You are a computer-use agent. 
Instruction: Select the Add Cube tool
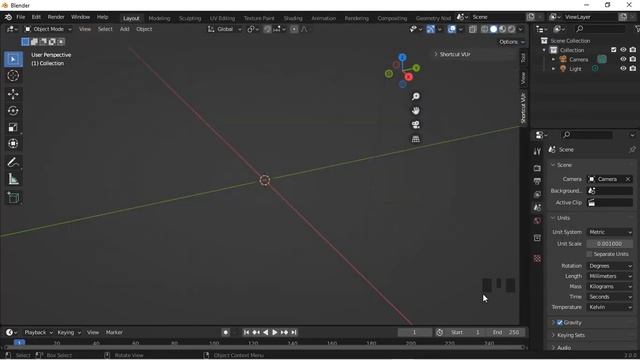(x=13, y=198)
